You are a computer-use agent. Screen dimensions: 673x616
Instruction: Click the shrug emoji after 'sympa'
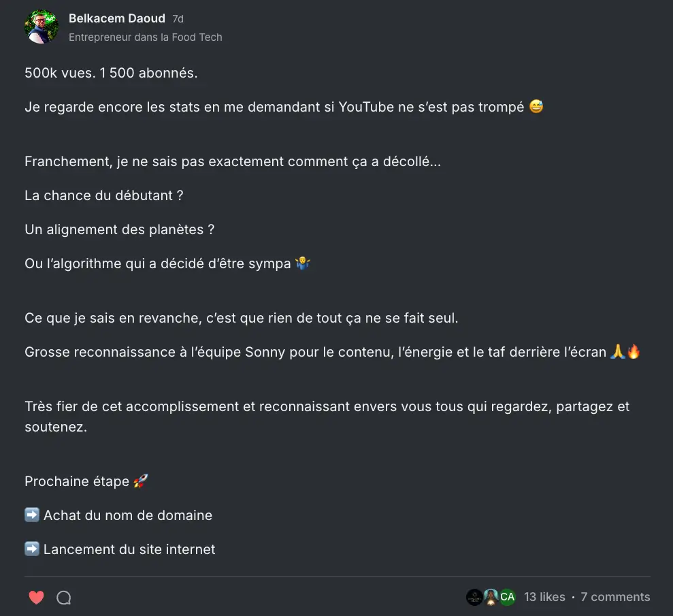click(303, 263)
